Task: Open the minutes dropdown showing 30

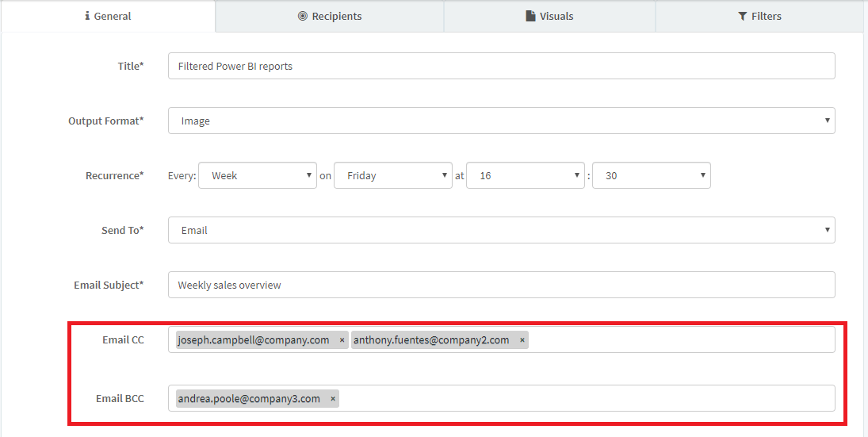Action: [x=652, y=175]
